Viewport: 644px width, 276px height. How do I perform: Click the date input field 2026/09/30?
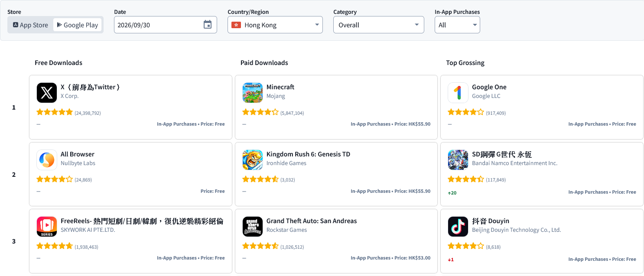tap(166, 25)
